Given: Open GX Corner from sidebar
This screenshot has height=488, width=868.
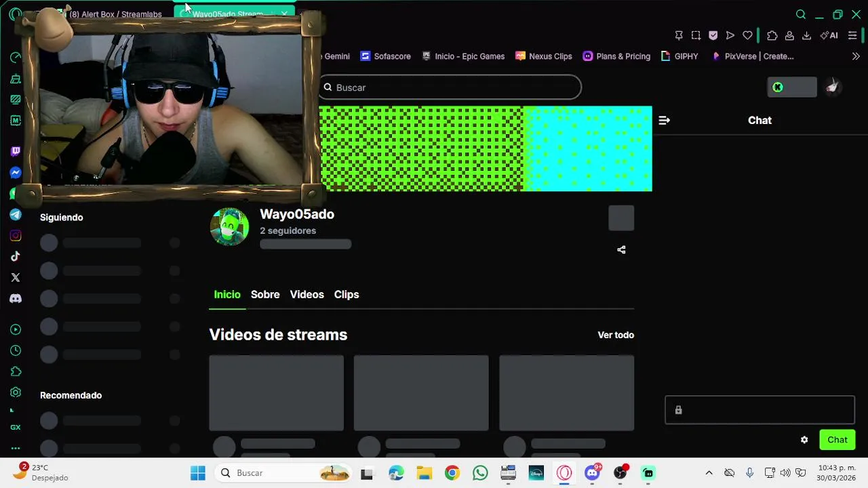Looking at the screenshot, I should tap(16, 427).
